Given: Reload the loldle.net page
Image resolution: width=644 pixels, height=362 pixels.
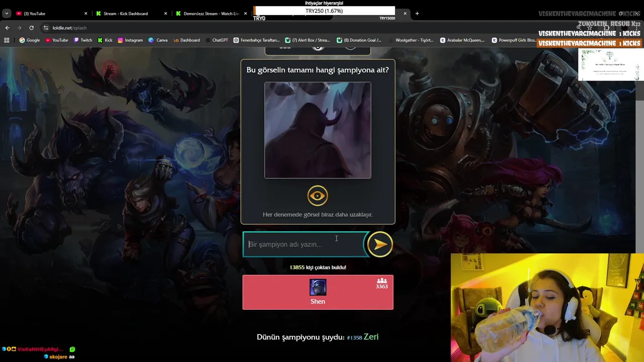Looking at the screenshot, I should point(31,28).
